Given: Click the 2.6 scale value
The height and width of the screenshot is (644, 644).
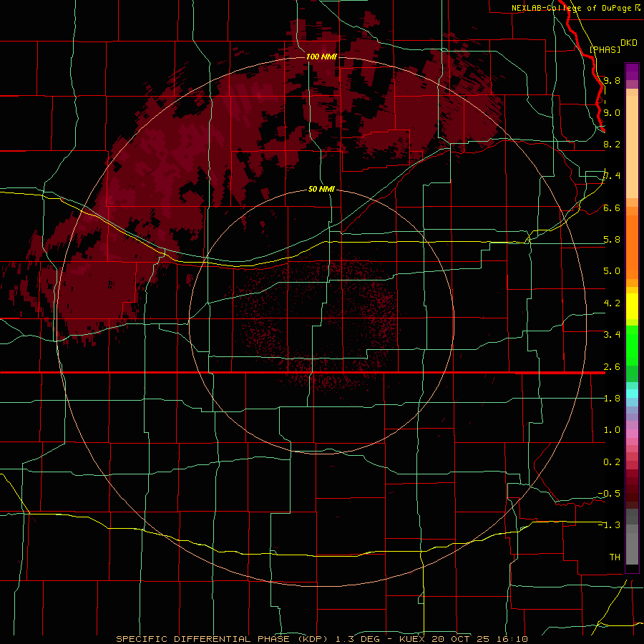Looking at the screenshot, I should click(x=612, y=367).
